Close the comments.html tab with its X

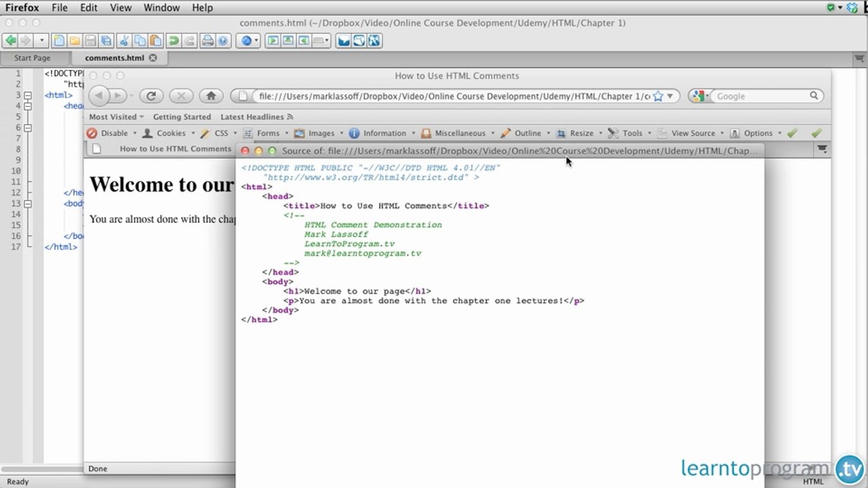point(153,58)
